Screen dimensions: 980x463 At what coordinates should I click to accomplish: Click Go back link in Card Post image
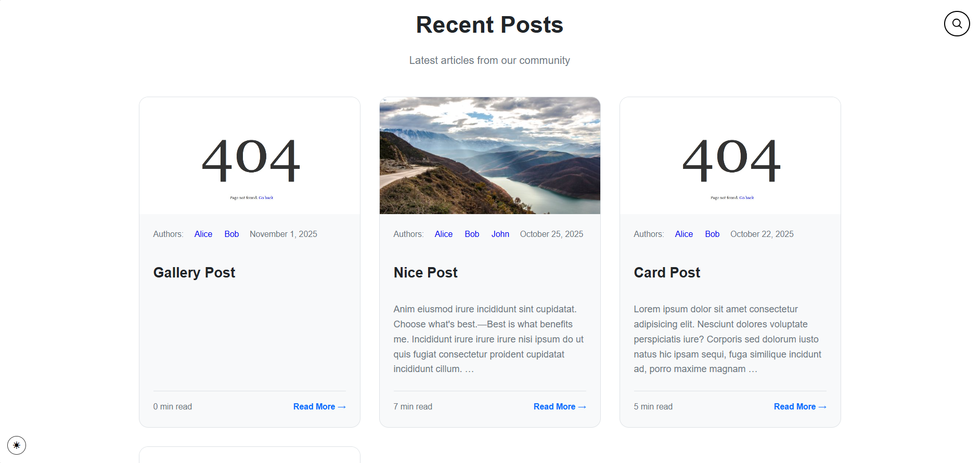746,198
